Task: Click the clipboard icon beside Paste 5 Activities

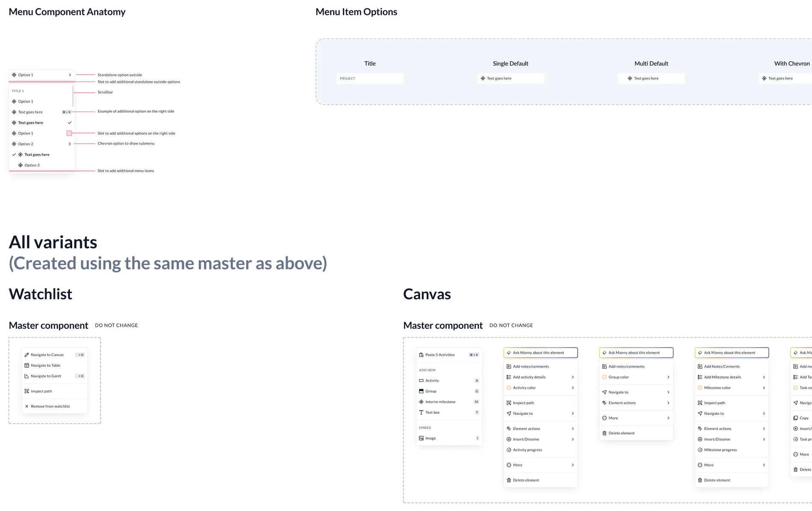Action: pos(421,355)
